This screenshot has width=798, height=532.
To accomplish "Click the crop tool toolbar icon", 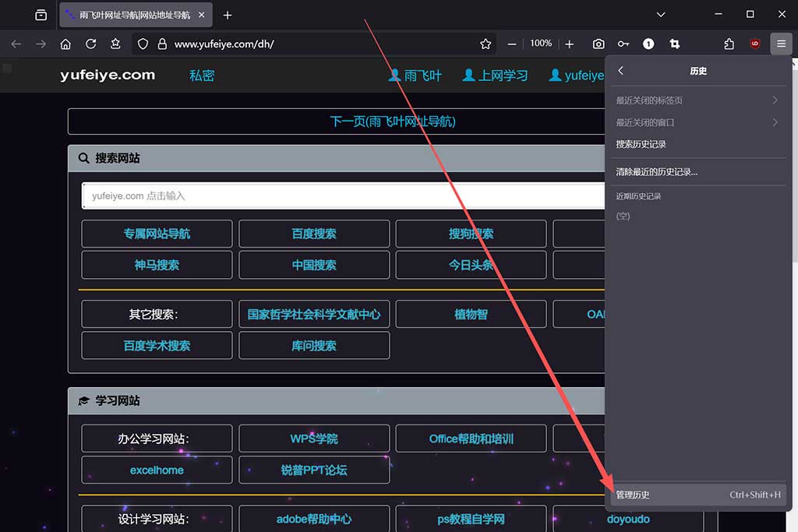I will pos(675,44).
